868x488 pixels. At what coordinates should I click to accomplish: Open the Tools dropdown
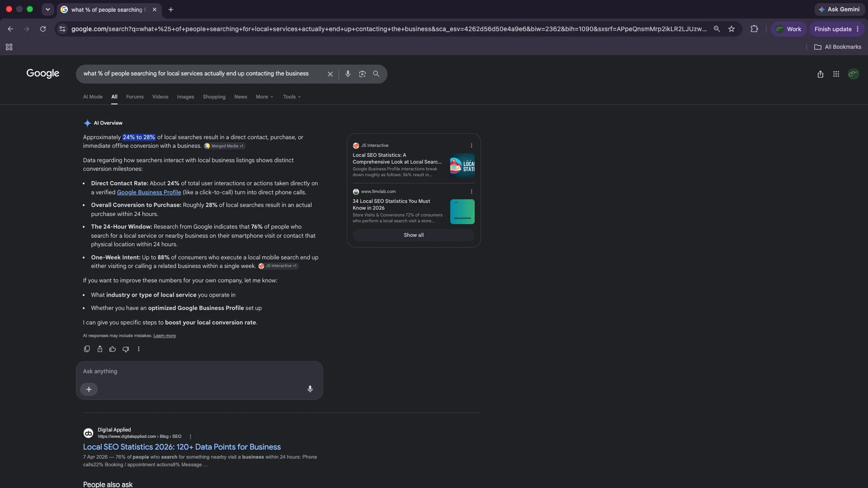(292, 97)
